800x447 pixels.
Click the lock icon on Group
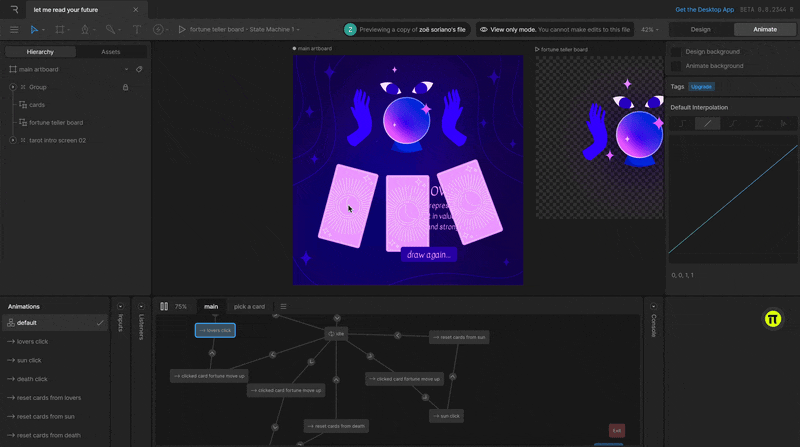coord(125,87)
